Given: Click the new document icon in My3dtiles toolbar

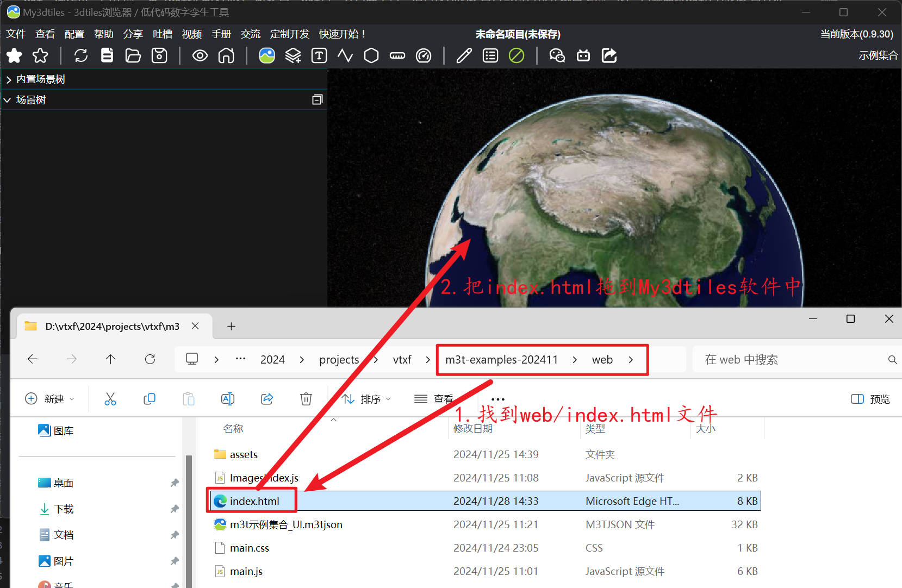Looking at the screenshot, I should (x=107, y=55).
